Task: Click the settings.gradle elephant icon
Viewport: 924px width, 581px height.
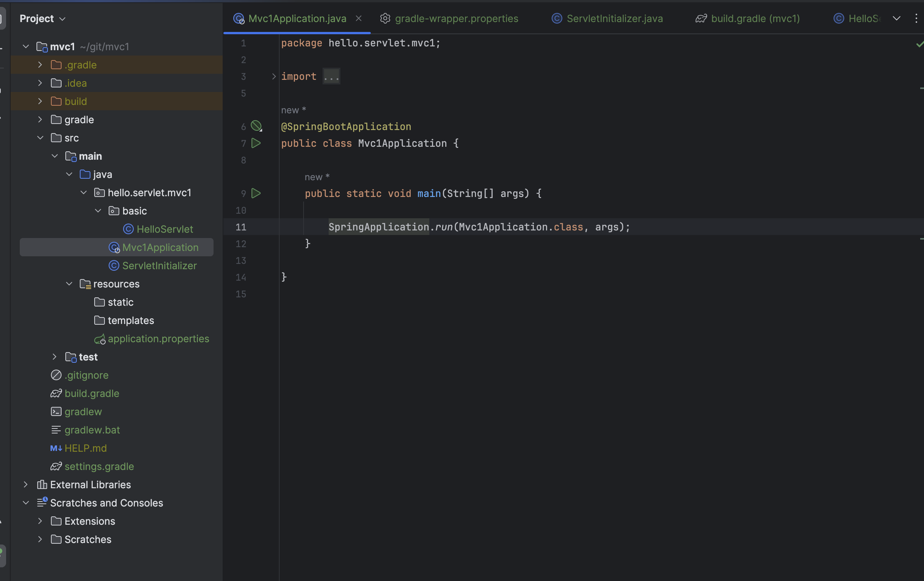Action: [x=56, y=467]
